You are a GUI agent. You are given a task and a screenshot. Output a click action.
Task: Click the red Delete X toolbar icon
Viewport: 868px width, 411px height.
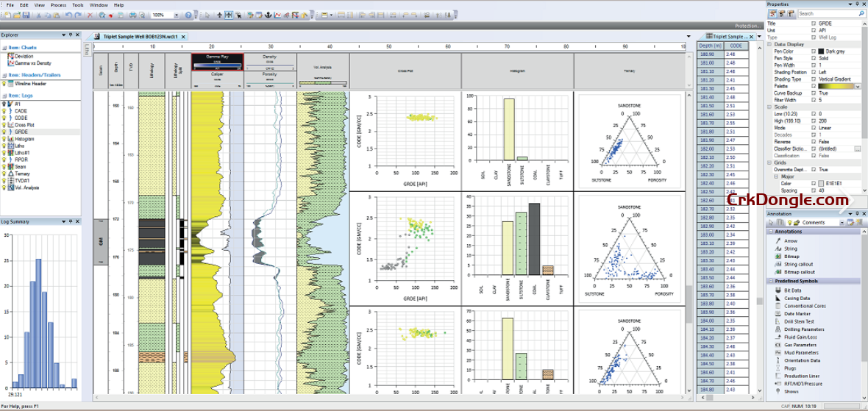coord(90,15)
